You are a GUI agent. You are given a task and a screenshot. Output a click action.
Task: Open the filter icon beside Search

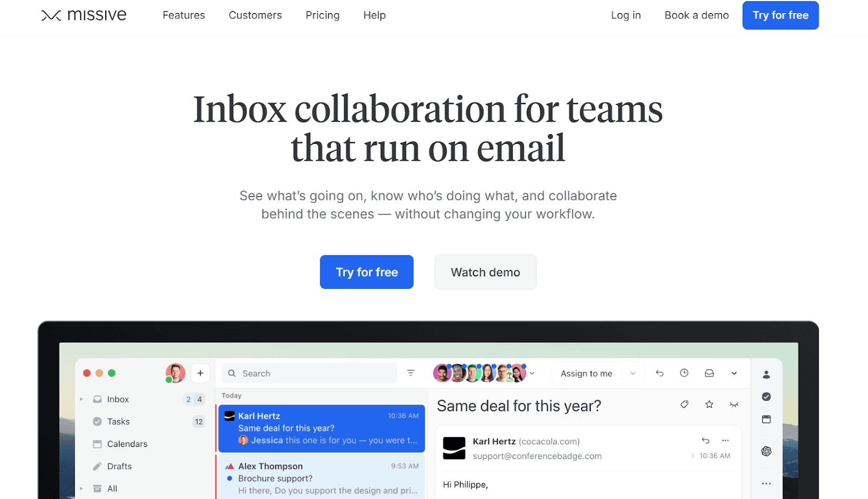pyautogui.click(x=411, y=373)
